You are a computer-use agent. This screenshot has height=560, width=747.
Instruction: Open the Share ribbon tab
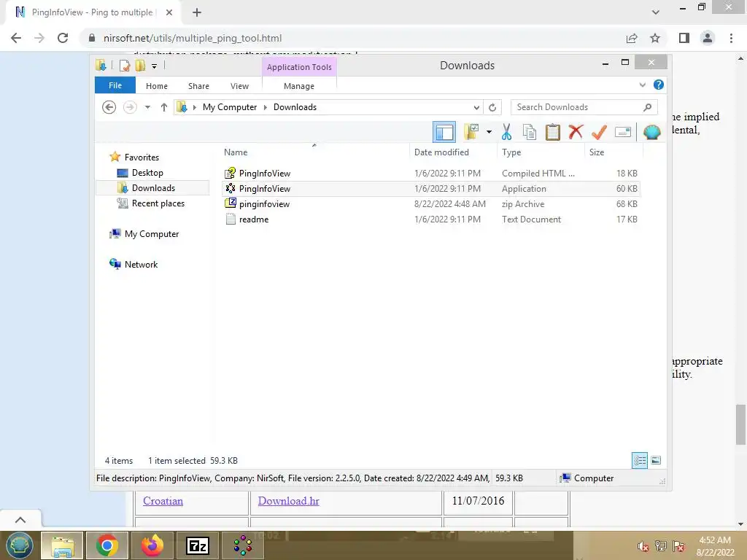point(198,86)
